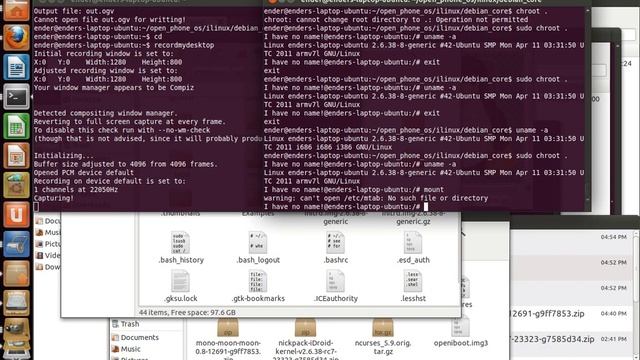Open LibreOffice Calc spreadsheet launcher icon
The height and width of the screenshot is (360, 640).
pos(16,126)
